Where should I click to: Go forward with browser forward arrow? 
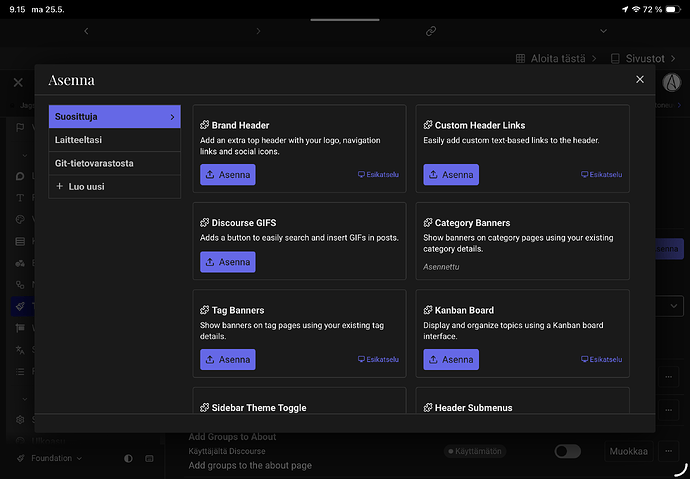coord(258,31)
